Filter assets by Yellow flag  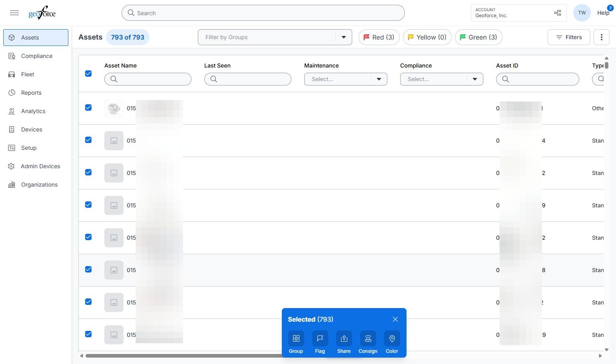point(427,37)
